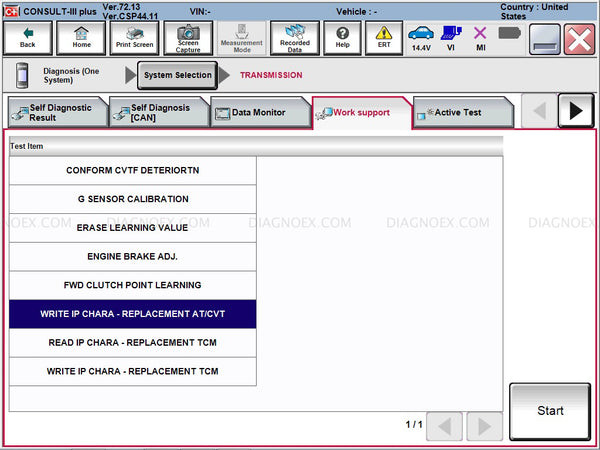
Task: Select ERASE LEARNING VALUE item
Action: [x=133, y=228]
